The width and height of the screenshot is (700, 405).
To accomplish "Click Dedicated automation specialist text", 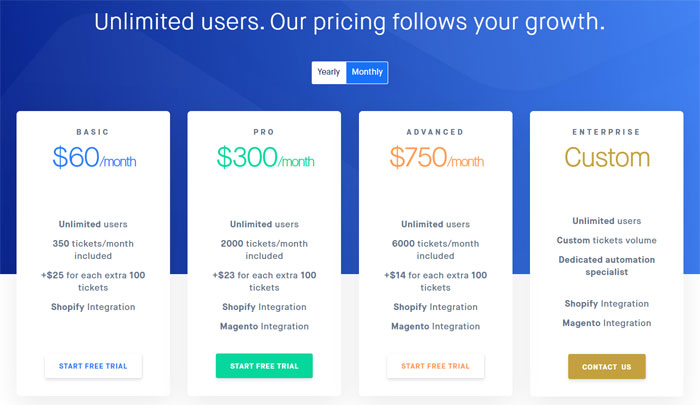I will click(607, 265).
